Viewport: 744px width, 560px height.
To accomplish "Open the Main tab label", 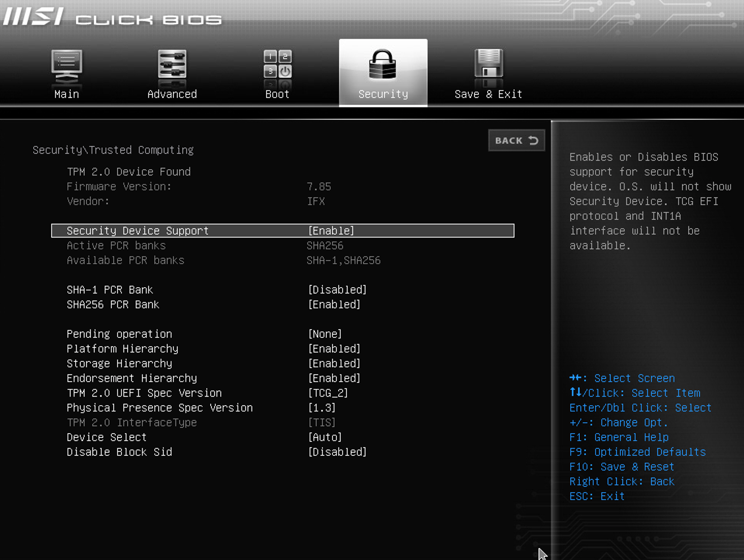I will point(66,94).
